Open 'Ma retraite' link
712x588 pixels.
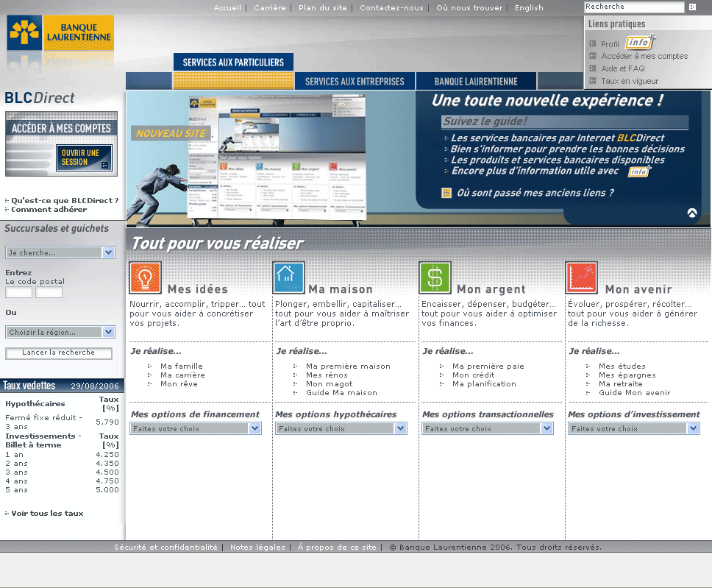tap(620, 384)
